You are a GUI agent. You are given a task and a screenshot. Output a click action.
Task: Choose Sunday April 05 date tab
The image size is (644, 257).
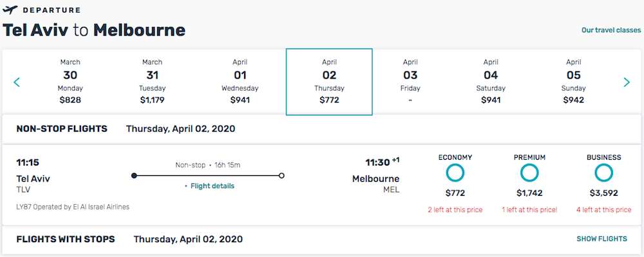coord(574,81)
